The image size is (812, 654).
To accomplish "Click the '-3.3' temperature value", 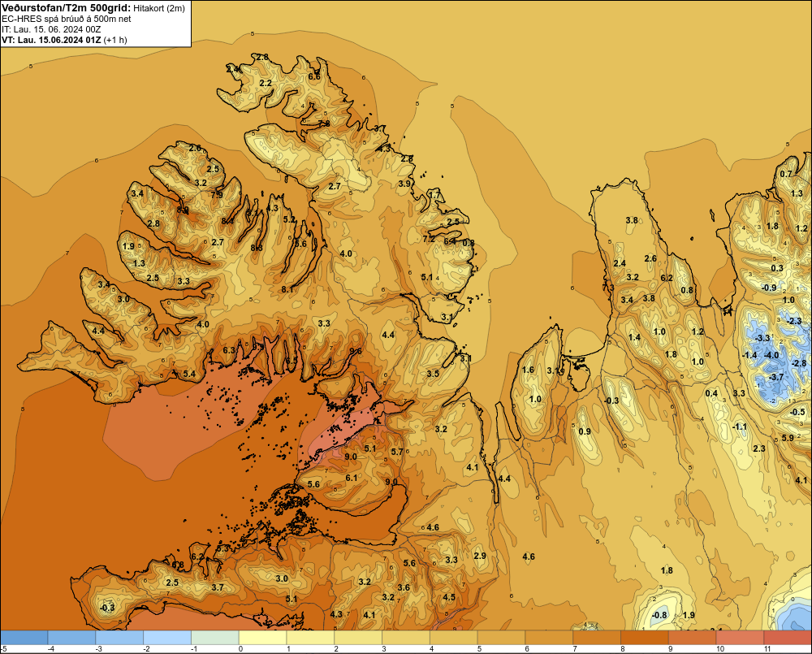I will coord(762,338).
